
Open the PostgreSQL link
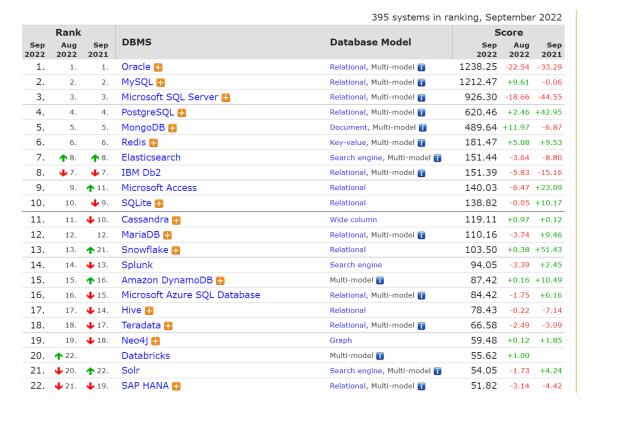coord(148,112)
